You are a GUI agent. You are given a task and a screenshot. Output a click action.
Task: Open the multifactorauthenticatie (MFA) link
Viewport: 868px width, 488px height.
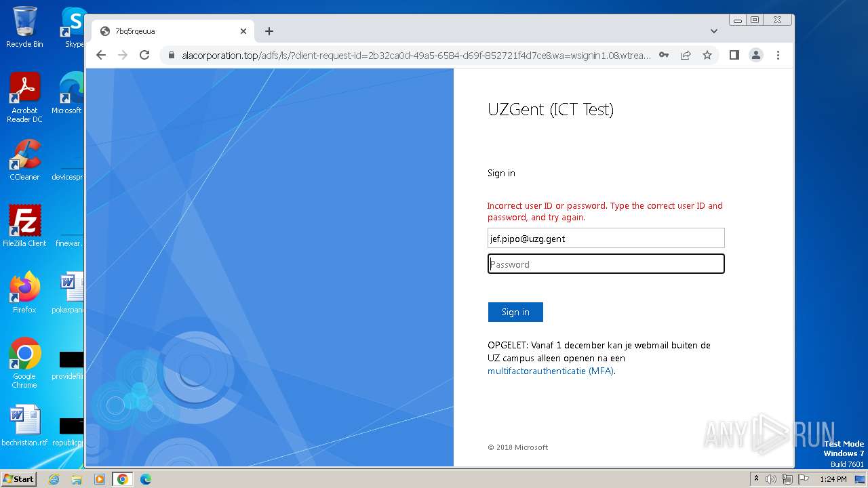point(551,371)
